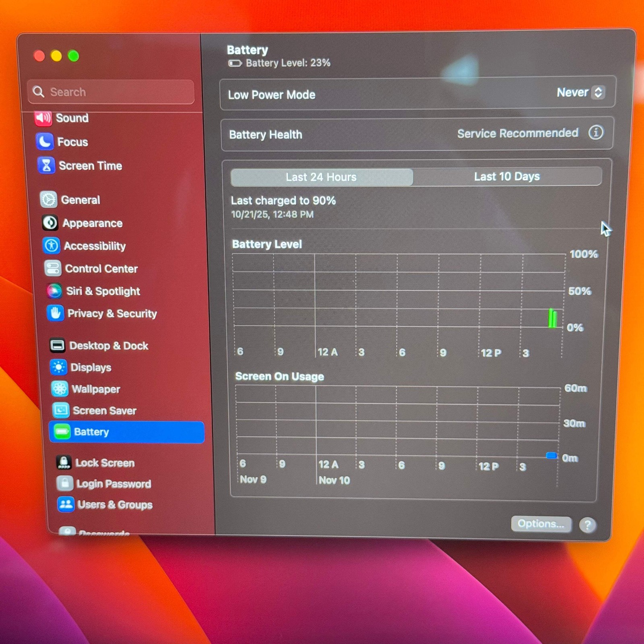Select Siri & Spotlight in the sidebar
The image size is (644, 644).
tap(103, 291)
